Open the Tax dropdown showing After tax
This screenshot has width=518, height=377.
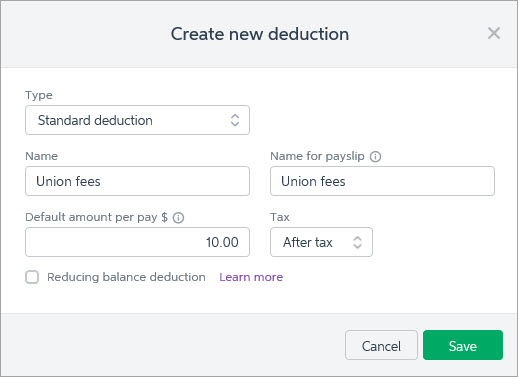[x=321, y=242]
